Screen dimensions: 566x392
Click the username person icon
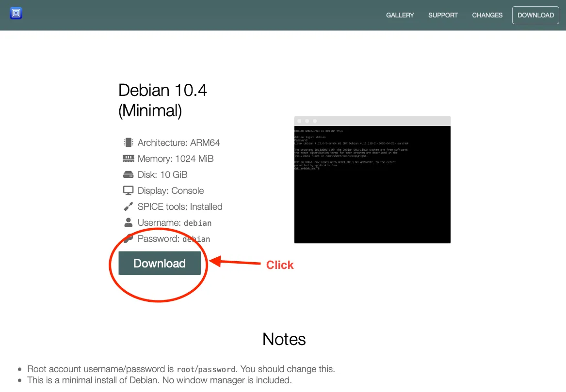(x=128, y=222)
